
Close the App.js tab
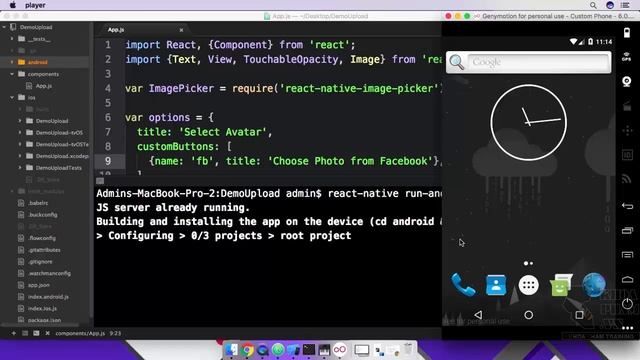[x=181, y=30]
